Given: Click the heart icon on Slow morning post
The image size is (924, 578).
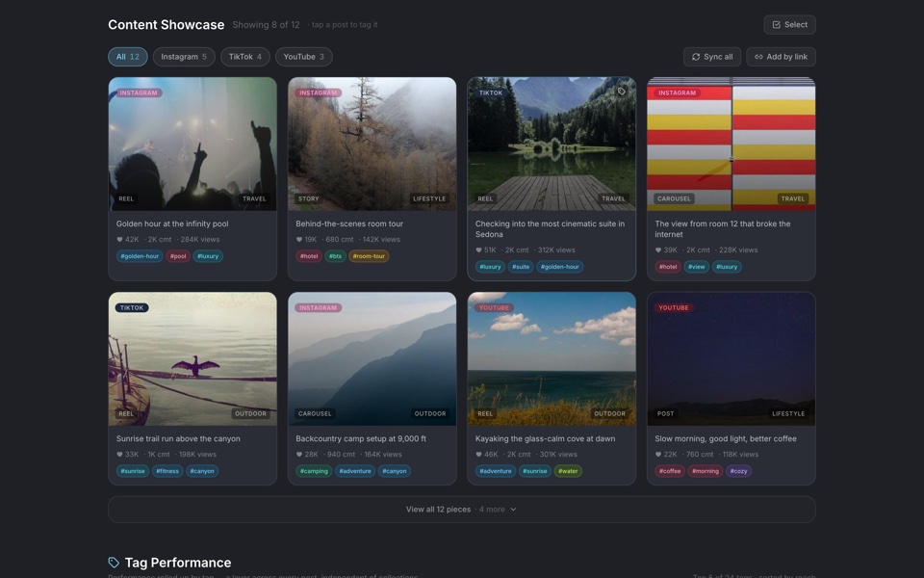Looking at the screenshot, I should tap(658, 454).
